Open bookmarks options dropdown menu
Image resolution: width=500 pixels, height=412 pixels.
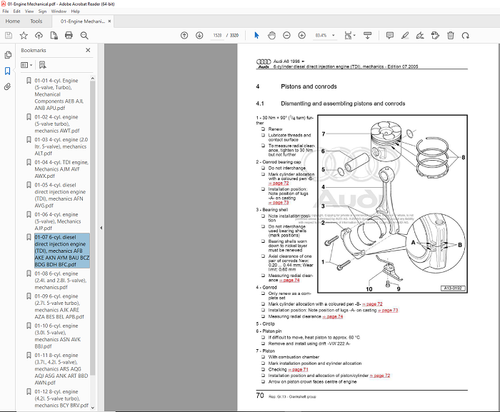pos(26,65)
